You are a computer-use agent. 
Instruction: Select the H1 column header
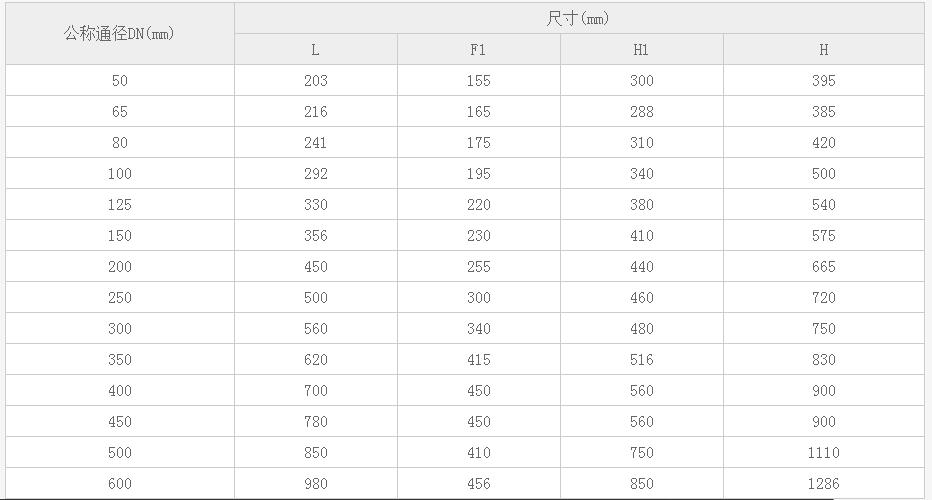(x=641, y=49)
